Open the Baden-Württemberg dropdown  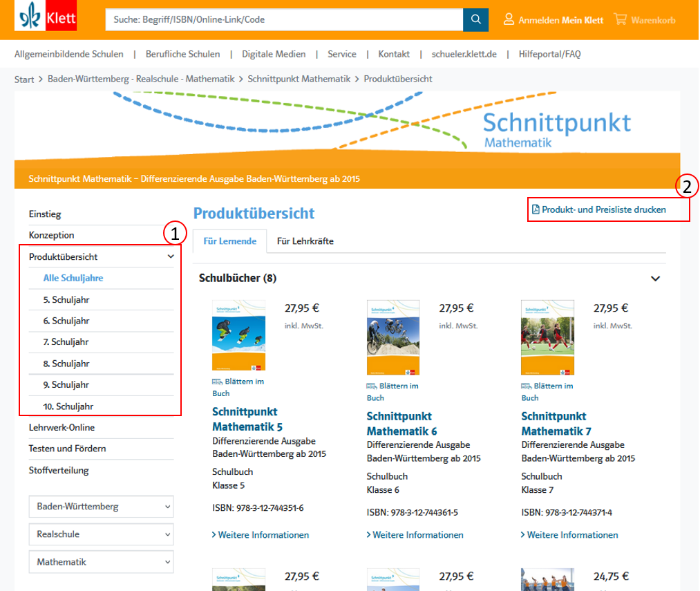click(101, 507)
